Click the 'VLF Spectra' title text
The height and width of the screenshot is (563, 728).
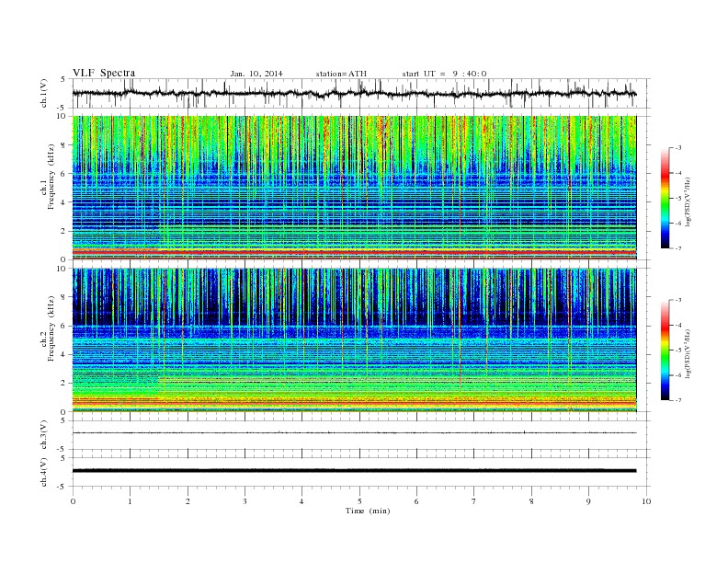tap(104, 73)
